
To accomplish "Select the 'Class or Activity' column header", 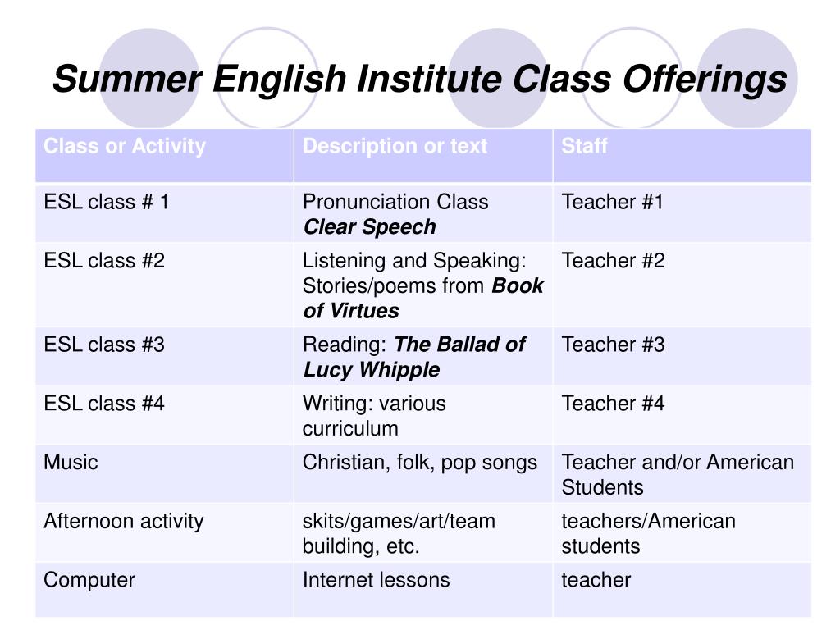I will pos(164,155).
